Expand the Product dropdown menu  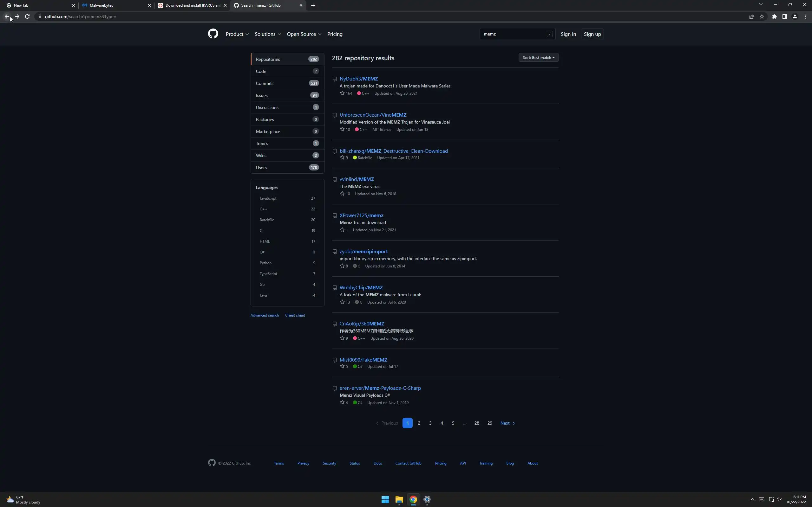click(x=237, y=34)
